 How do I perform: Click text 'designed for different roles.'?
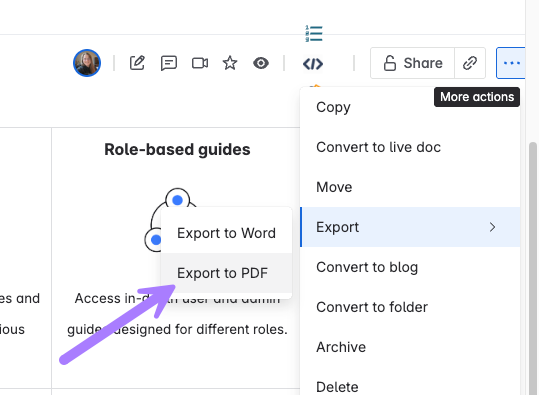click(200, 329)
